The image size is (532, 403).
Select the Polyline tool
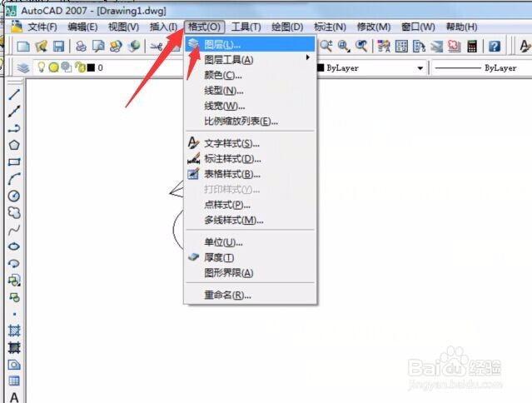(x=14, y=128)
